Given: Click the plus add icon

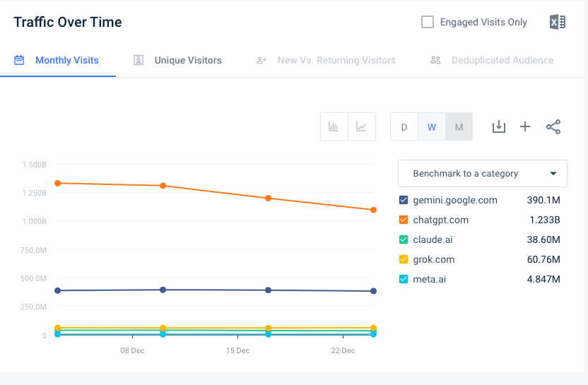Looking at the screenshot, I should click(525, 127).
